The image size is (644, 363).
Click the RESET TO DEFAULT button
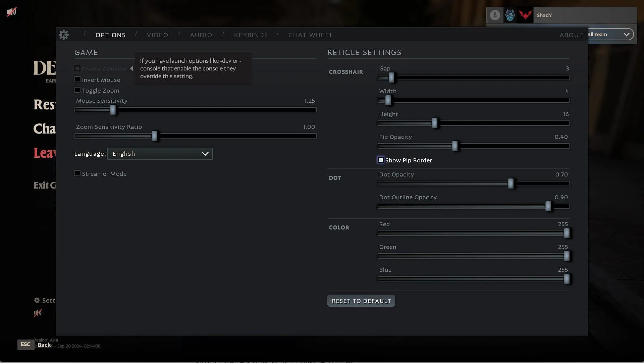[361, 301]
